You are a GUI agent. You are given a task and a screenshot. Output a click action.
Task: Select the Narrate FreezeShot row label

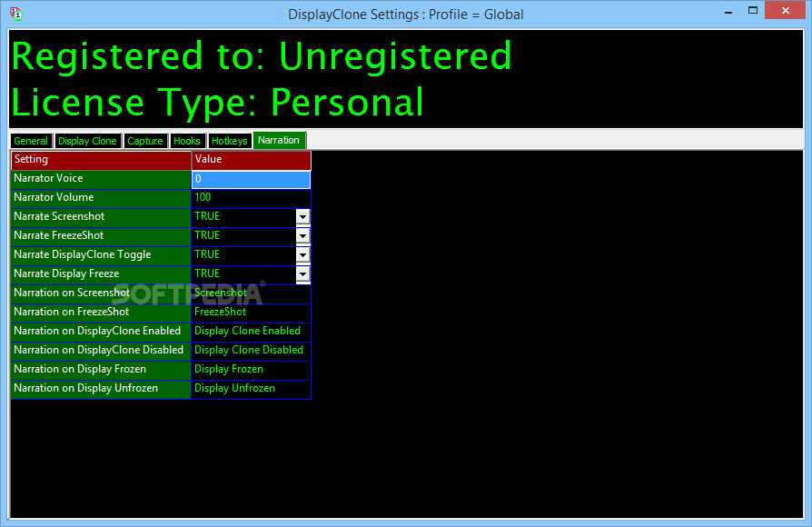(x=101, y=236)
